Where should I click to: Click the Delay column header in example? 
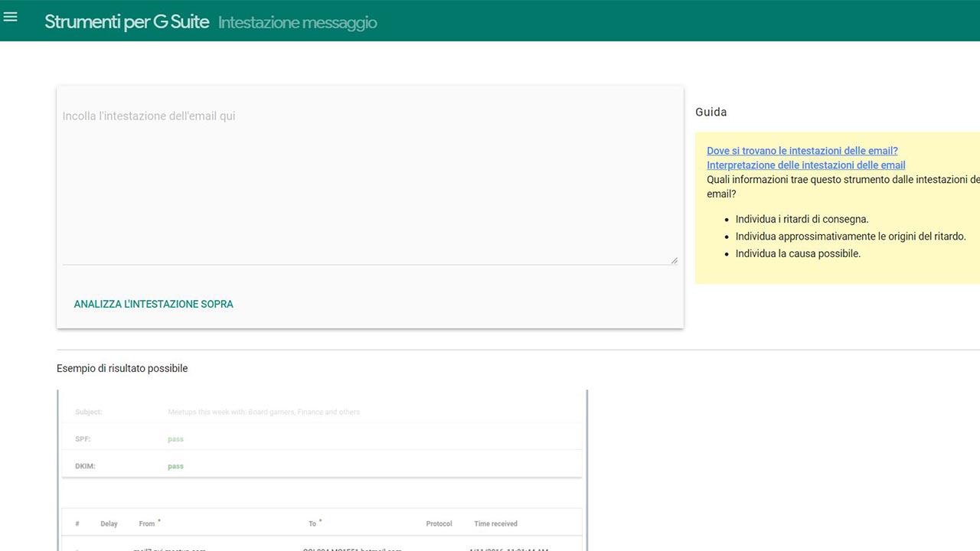(x=109, y=523)
